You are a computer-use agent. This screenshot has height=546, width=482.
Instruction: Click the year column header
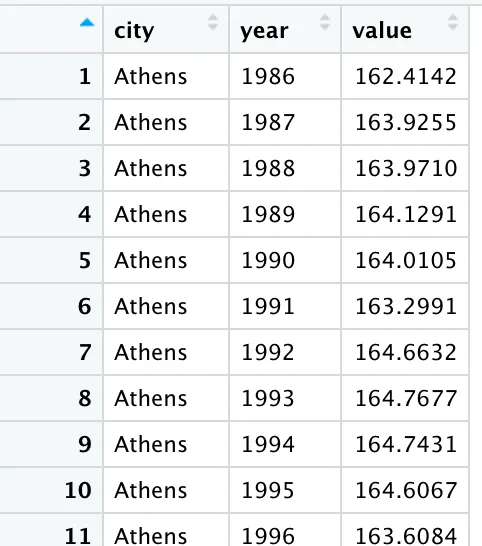click(285, 30)
